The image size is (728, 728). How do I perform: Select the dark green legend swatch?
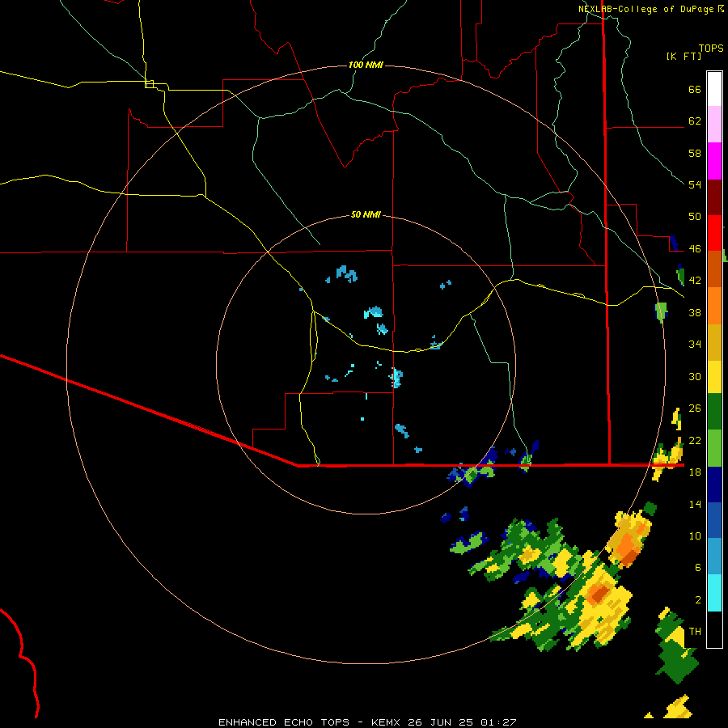click(x=714, y=412)
